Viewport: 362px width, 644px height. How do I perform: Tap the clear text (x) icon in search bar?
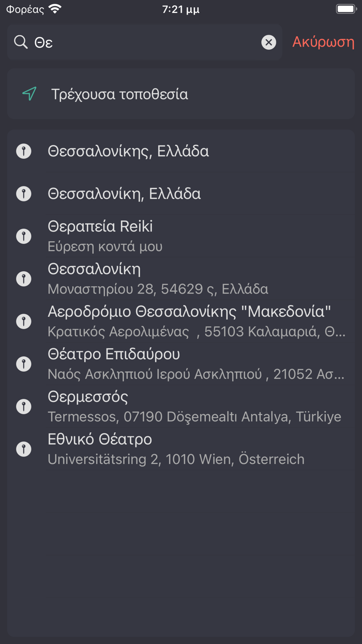click(268, 42)
